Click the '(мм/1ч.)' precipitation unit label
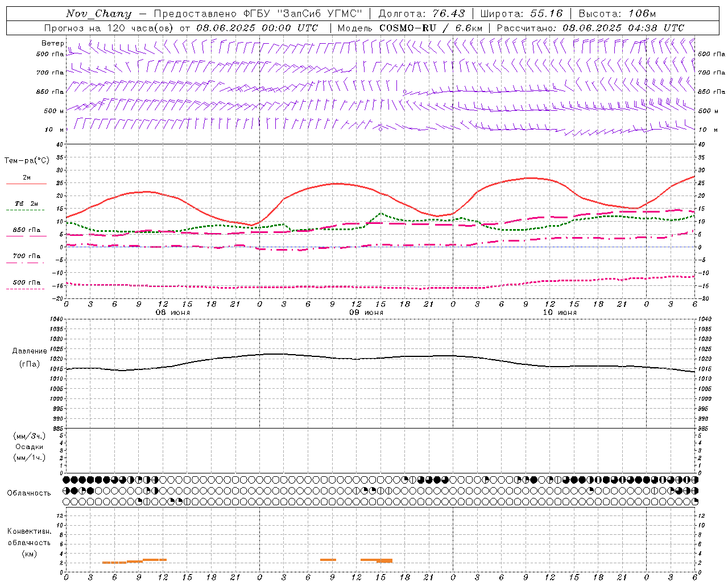Viewport: 728px width, 582px height. click(30, 458)
